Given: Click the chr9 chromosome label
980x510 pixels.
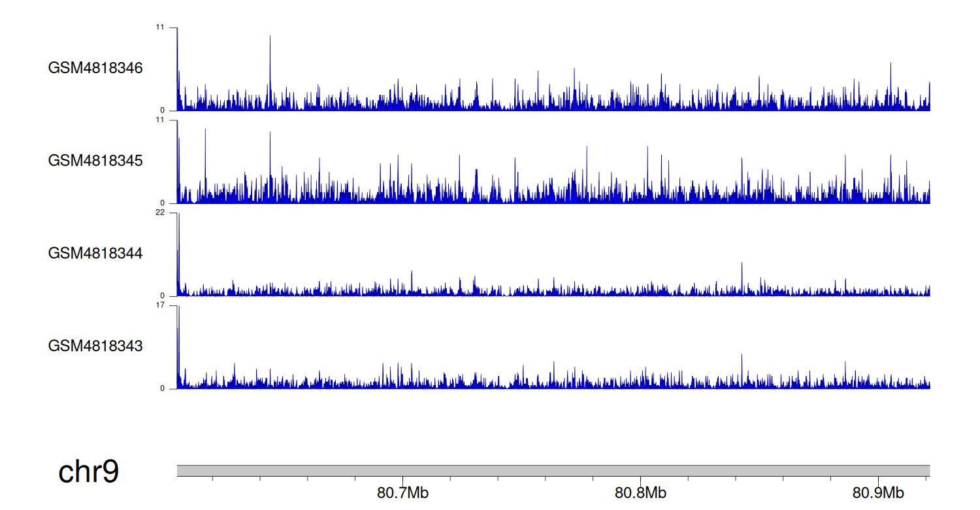Looking at the screenshot, I should (88, 472).
